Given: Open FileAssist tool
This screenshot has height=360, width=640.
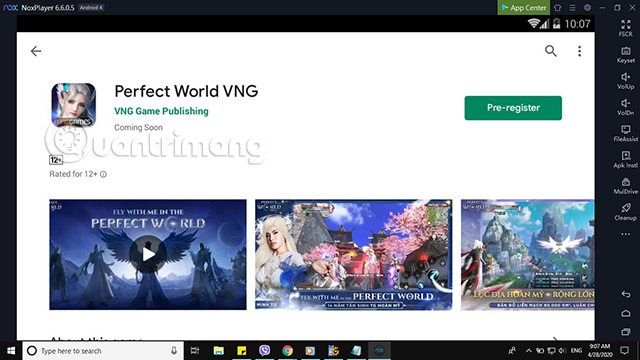Looking at the screenshot, I should tap(625, 133).
